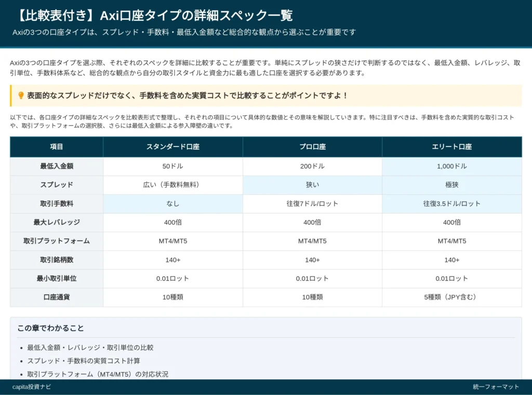The height and width of the screenshot is (395, 532).
Task: Click the 最低入金額 row header in the table
Action: click(57, 166)
